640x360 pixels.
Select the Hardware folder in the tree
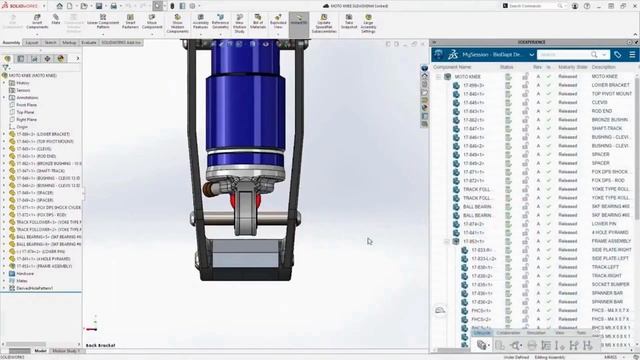[25, 273]
